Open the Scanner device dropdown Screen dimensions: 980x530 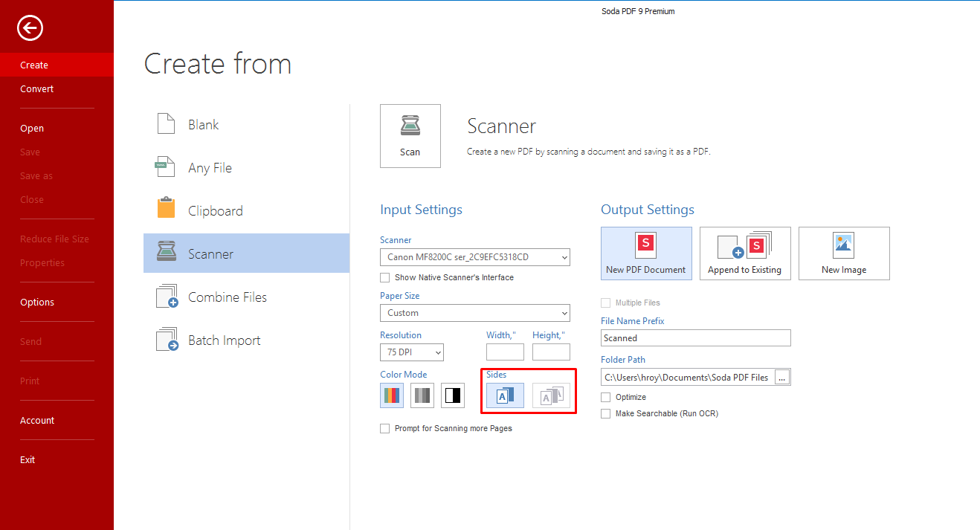click(x=474, y=258)
